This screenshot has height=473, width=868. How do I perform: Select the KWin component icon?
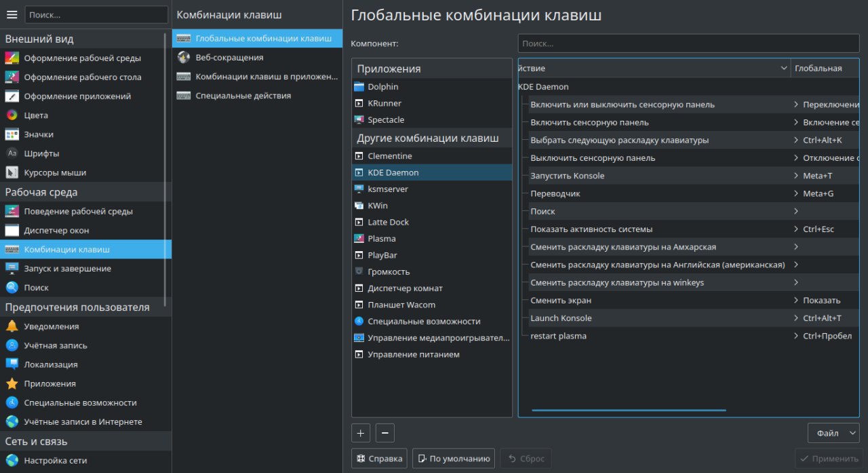click(x=359, y=205)
